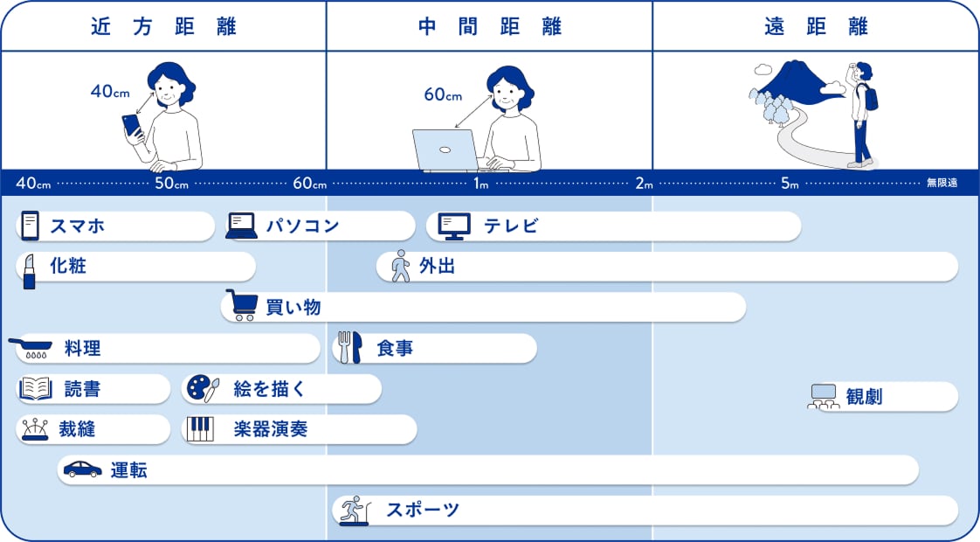
Task: Click the 外出 label
Action: (437, 267)
